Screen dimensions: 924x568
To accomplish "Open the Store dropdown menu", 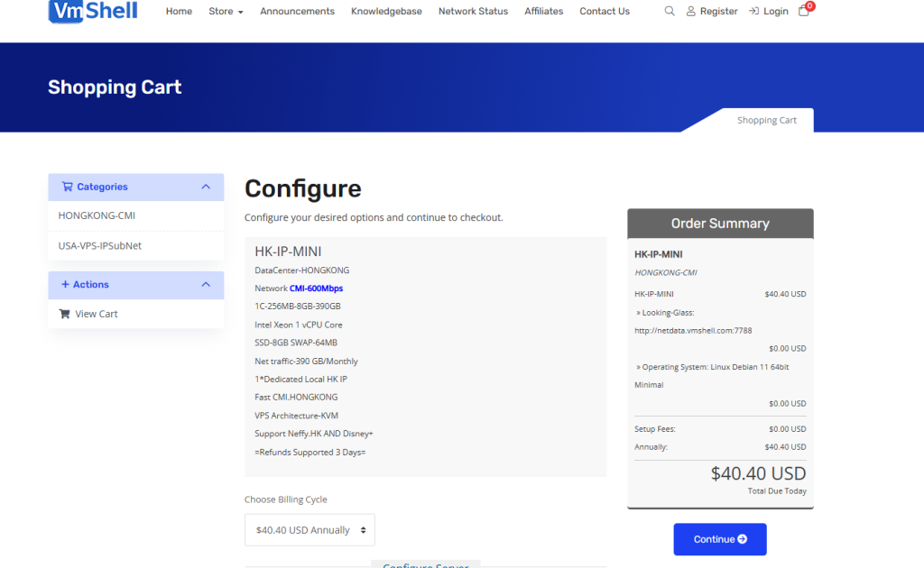I will [226, 12].
